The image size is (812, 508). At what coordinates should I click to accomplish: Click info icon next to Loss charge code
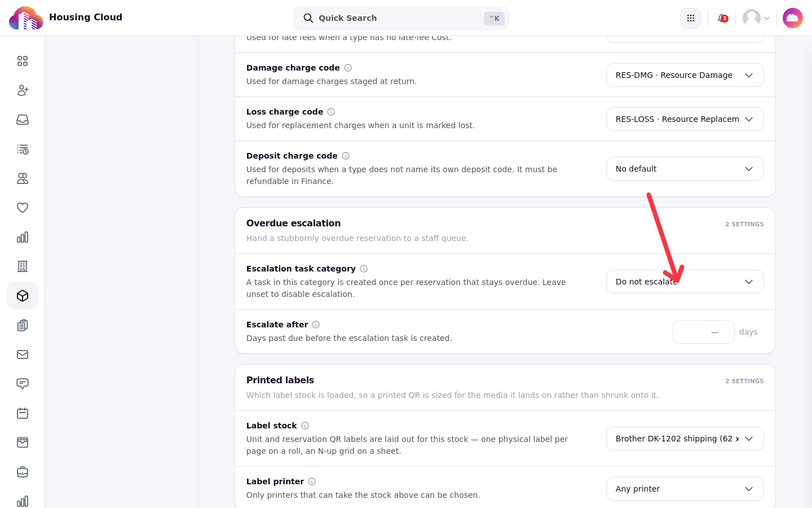pyautogui.click(x=331, y=112)
